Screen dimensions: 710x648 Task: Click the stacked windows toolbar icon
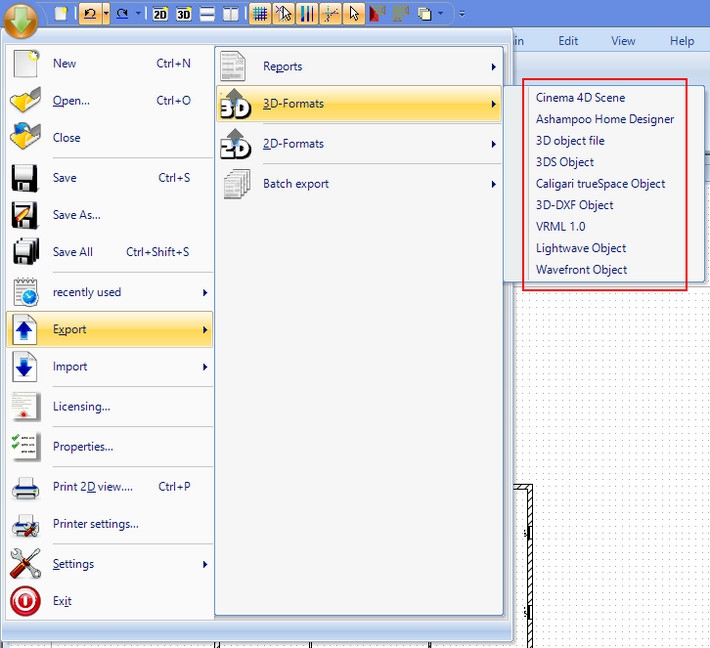coord(424,14)
